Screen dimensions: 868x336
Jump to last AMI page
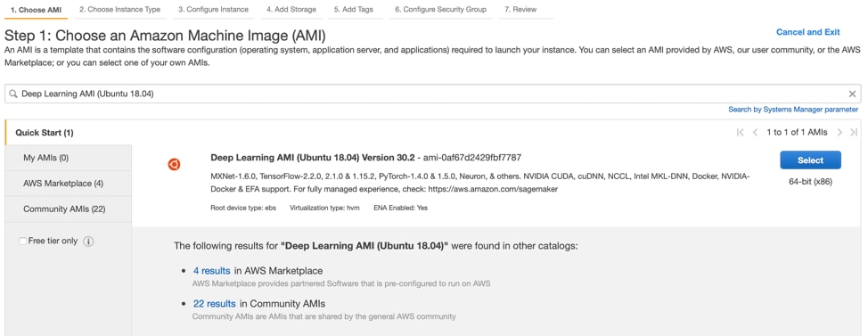pyautogui.click(x=854, y=132)
